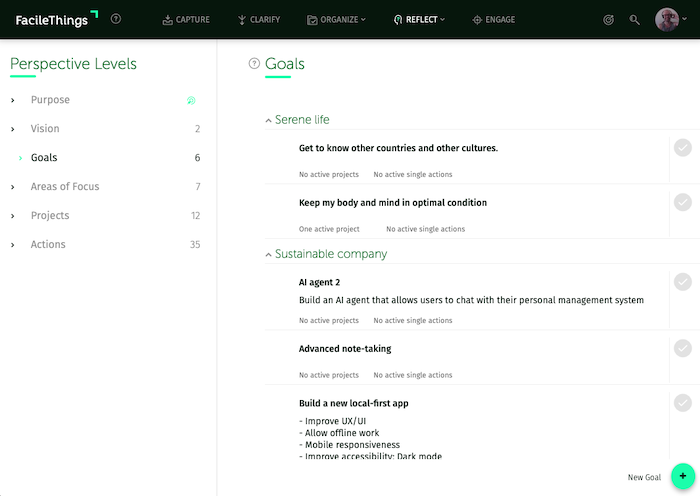This screenshot has width=700, height=496.
Task: Expand the Vision level arrow
Action: pyautogui.click(x=12, y=129)
